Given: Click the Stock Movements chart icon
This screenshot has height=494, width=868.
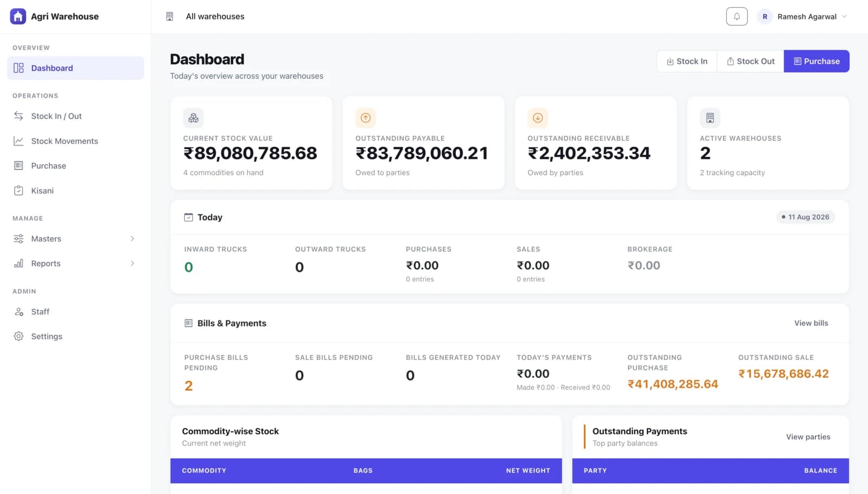Looking at the screenshot, I should click(x=18, y=141).
